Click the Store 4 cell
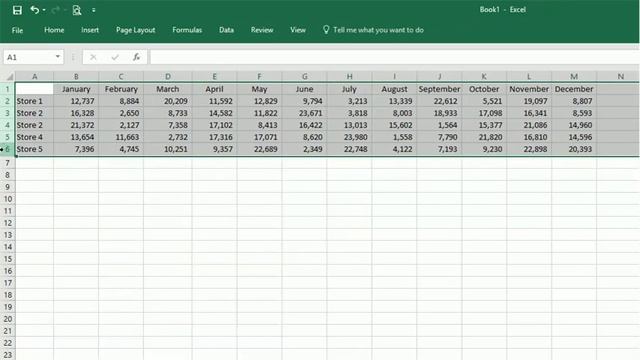Image resolution: width=640 pixels, height=360 pixels. pyautogui.click(x=34, y=137)
